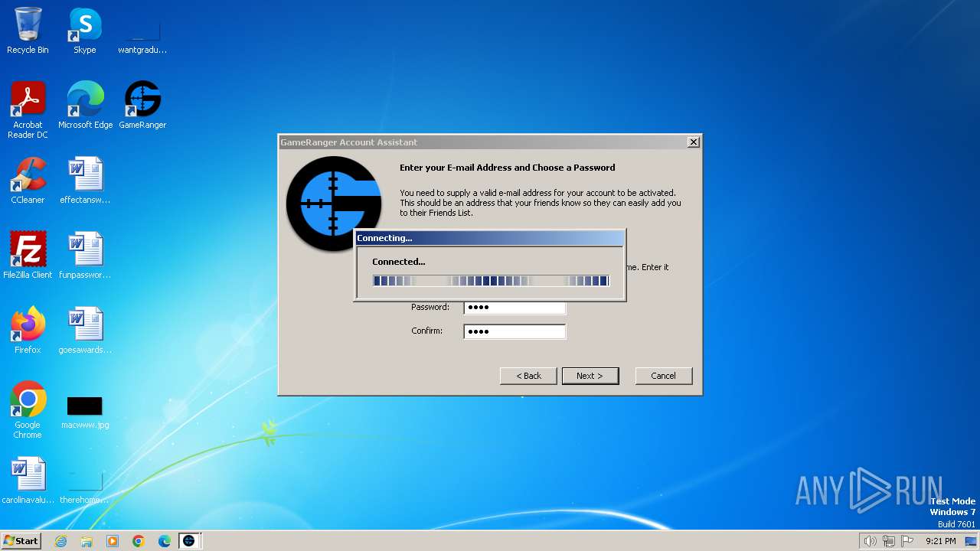Focus the Confirm password field
The height and width of the screenshot is (551, 980).
(514, 331)
